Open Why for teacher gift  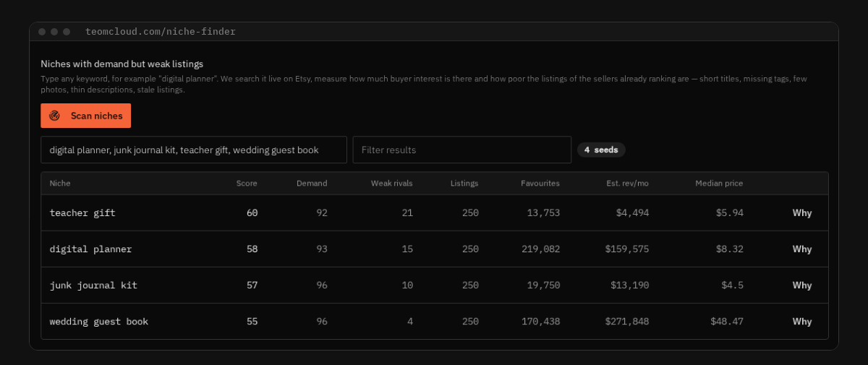tap(802, 213)
